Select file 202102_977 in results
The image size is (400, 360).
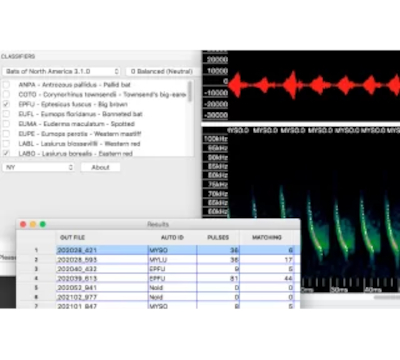point(102,297)
